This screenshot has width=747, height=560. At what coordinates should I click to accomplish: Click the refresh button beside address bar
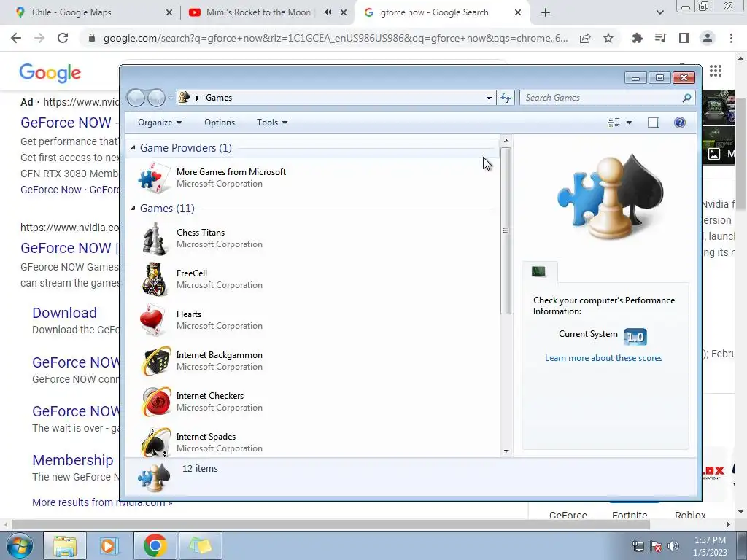506,98
